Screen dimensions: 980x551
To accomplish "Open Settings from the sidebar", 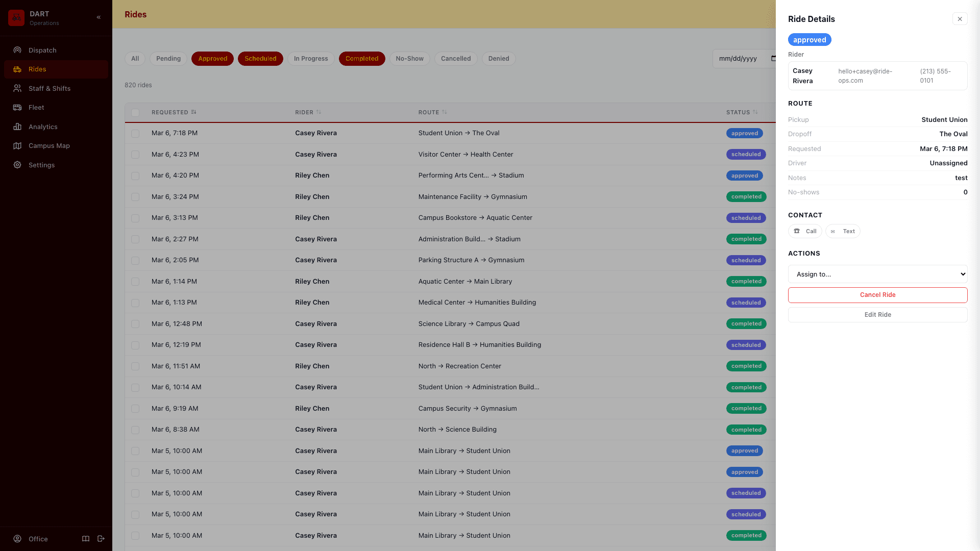I will tap(41, 165).
